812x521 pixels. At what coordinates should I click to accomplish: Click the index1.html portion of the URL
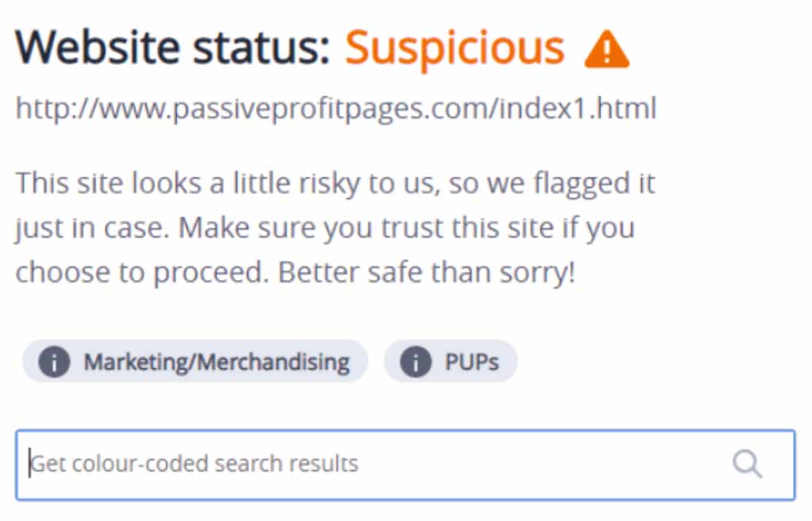click(577, 108)
